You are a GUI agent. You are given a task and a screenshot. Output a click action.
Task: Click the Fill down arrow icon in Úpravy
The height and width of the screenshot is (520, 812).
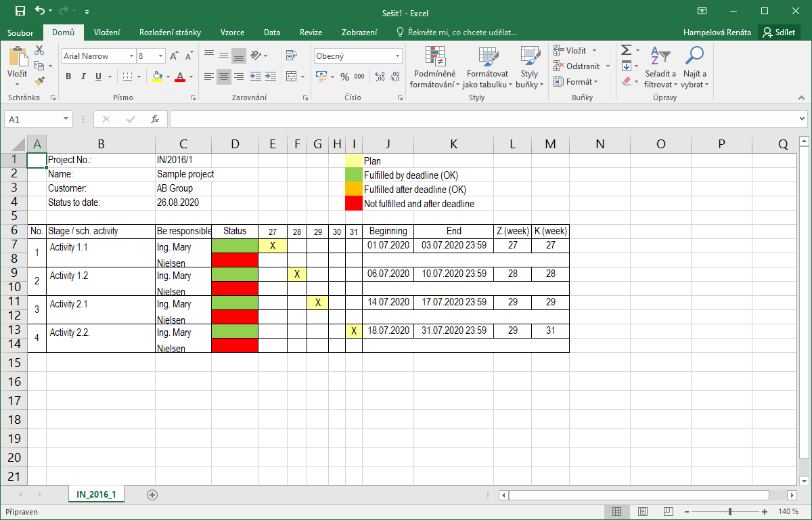(626, 66)
